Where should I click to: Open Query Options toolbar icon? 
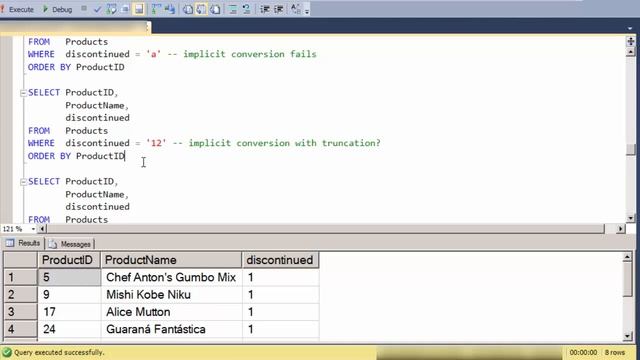click(125, 9)
